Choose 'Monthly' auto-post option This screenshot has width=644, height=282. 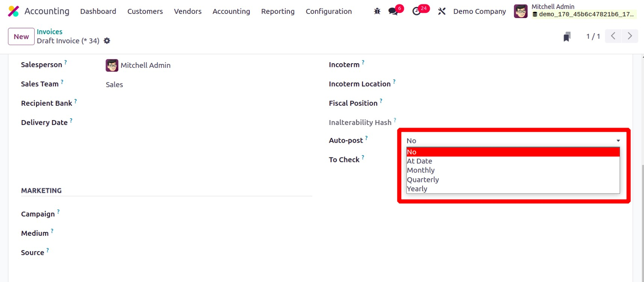(x=421, y=170)
